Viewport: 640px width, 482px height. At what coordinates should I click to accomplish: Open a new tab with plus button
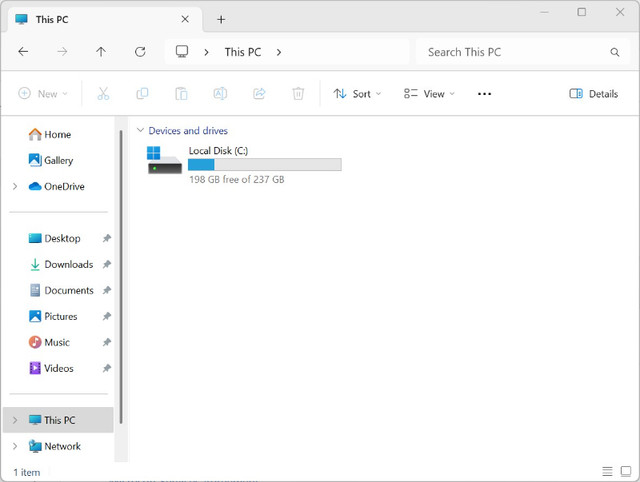coord(221,19)
